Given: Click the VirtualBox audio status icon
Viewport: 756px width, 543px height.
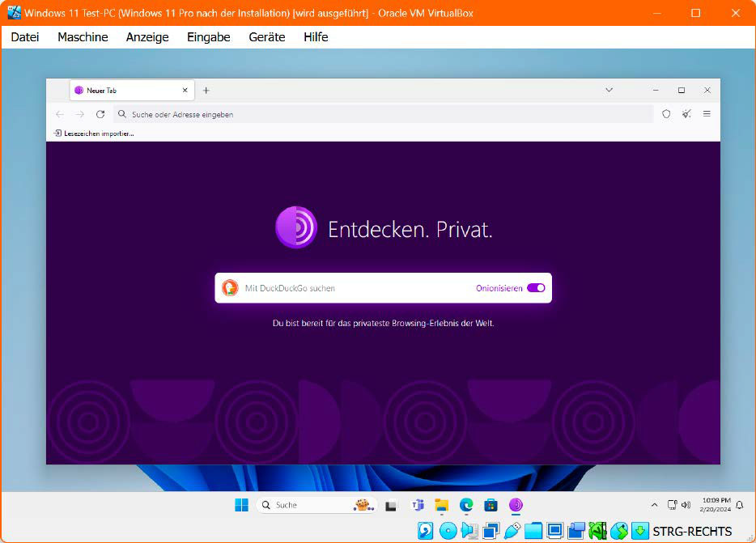Looking at the screenshot, I should [469, 531].
